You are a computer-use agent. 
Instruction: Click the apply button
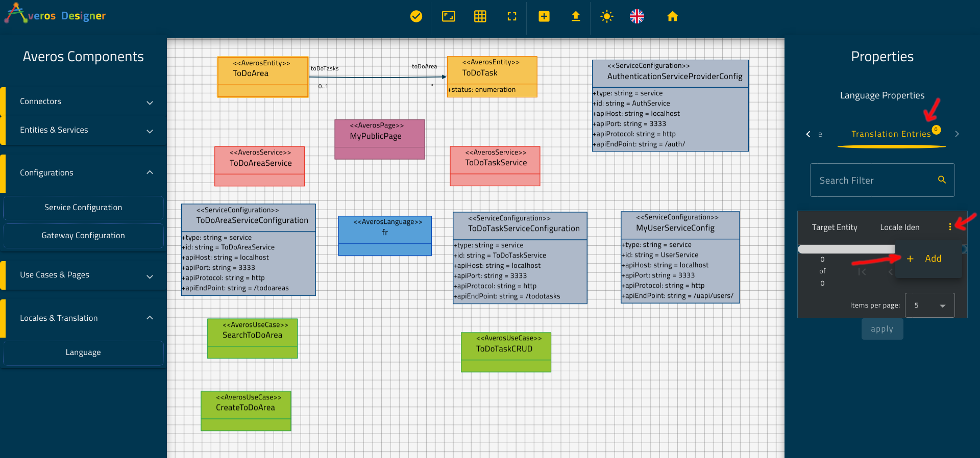tap(882, 329)
